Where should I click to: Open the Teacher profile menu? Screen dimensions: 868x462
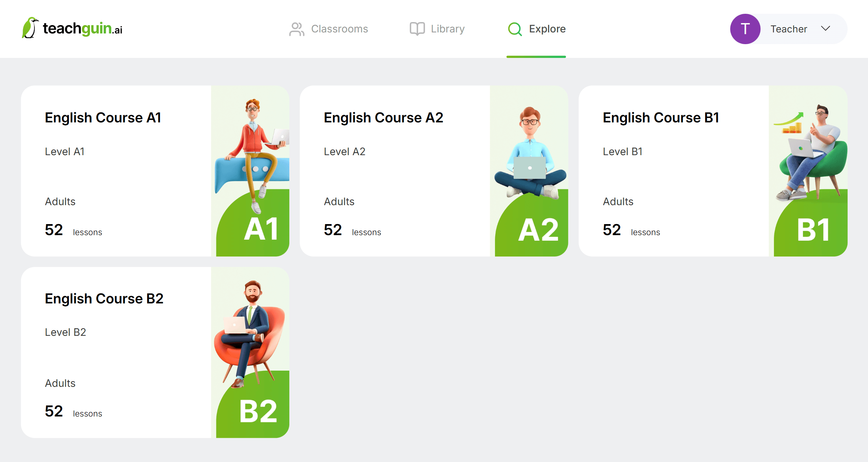click(x=788, y=29)
